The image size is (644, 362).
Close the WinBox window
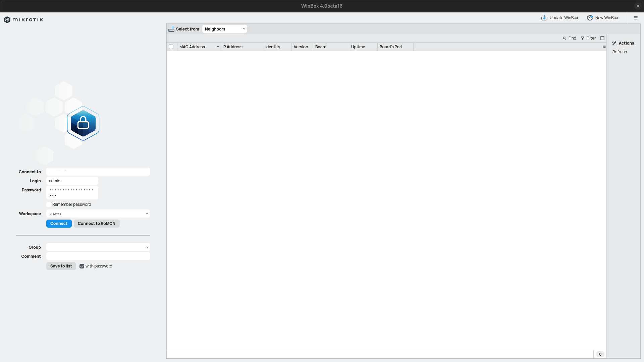(638, 6)
